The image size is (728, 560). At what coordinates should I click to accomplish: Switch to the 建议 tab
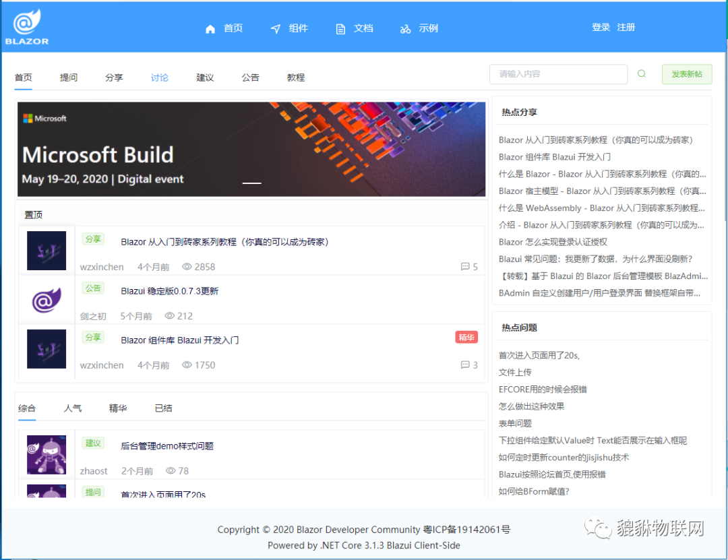click(x=205, y=77)
